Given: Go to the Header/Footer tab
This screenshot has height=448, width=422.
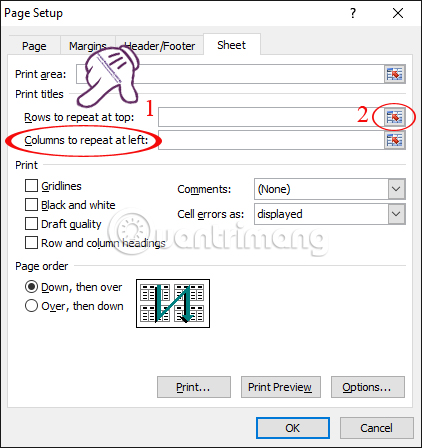Looking at the screenshot, I should pyautogui.click(x=159, y=46).
